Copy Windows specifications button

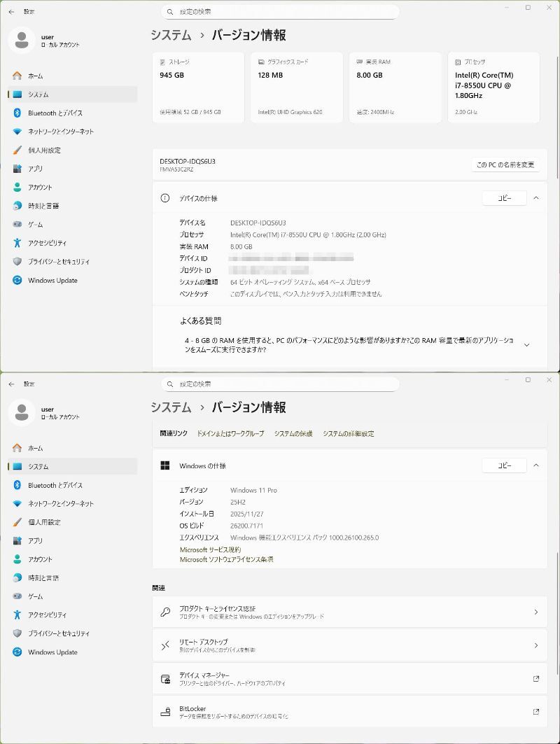[505, 465]
